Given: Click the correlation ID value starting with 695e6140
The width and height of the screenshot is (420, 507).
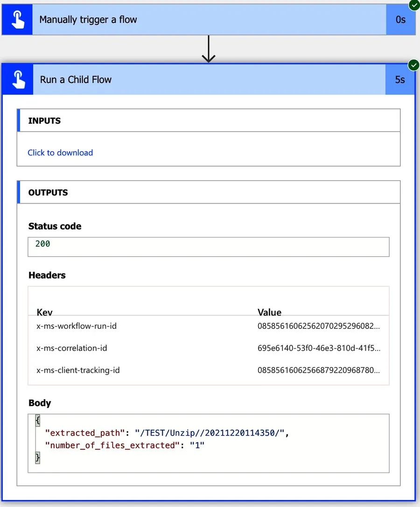Looking at the screenshot, I should [319, 348].
